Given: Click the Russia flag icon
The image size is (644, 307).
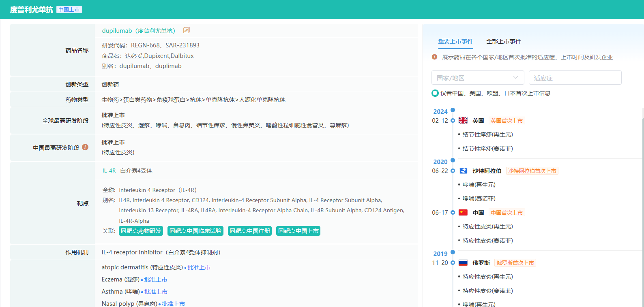Looking at the screenshot, I should tap(463, 263).
